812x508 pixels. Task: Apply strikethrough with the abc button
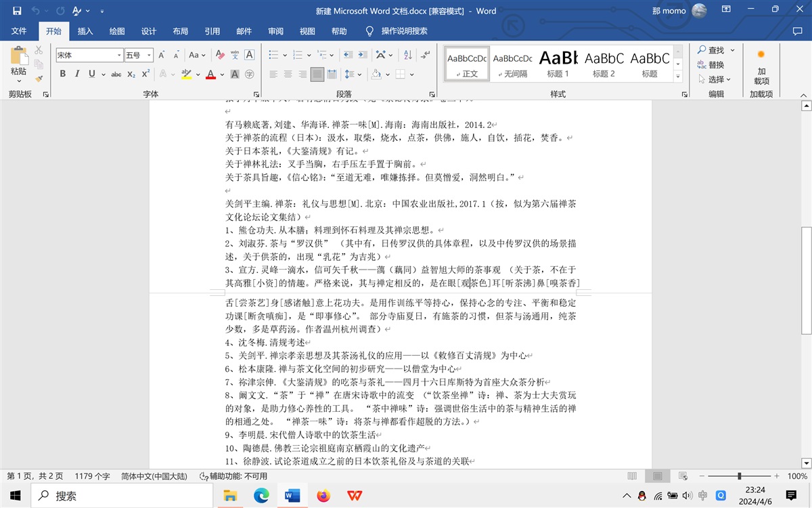click(x=116, y=74)
